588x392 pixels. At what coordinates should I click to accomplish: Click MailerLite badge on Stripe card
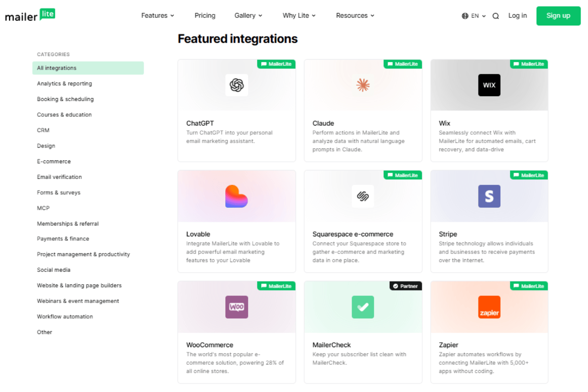point(529,175)
